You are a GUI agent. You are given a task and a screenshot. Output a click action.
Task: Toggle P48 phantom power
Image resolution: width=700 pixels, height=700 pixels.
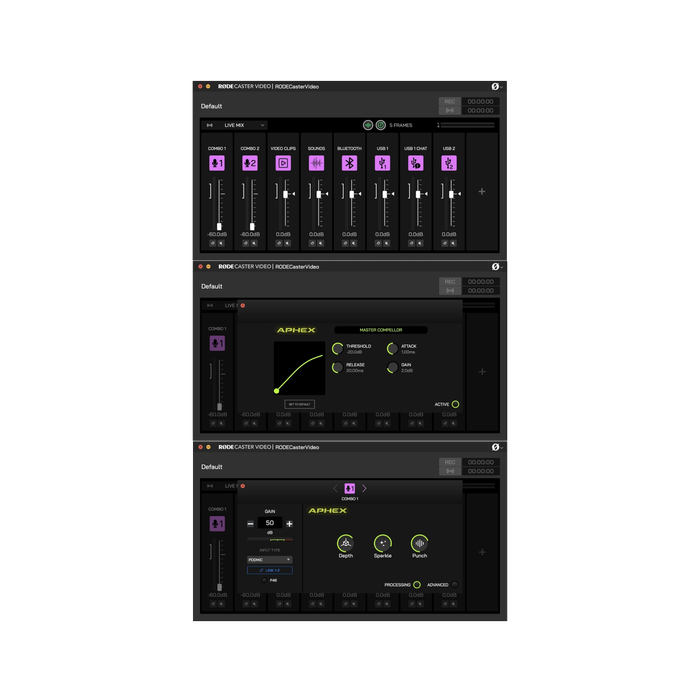click(264, 580)
